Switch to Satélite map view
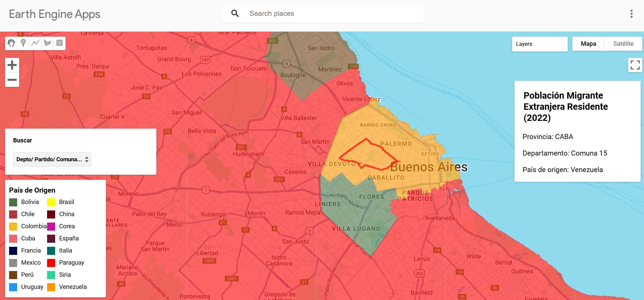 [623, 44]
